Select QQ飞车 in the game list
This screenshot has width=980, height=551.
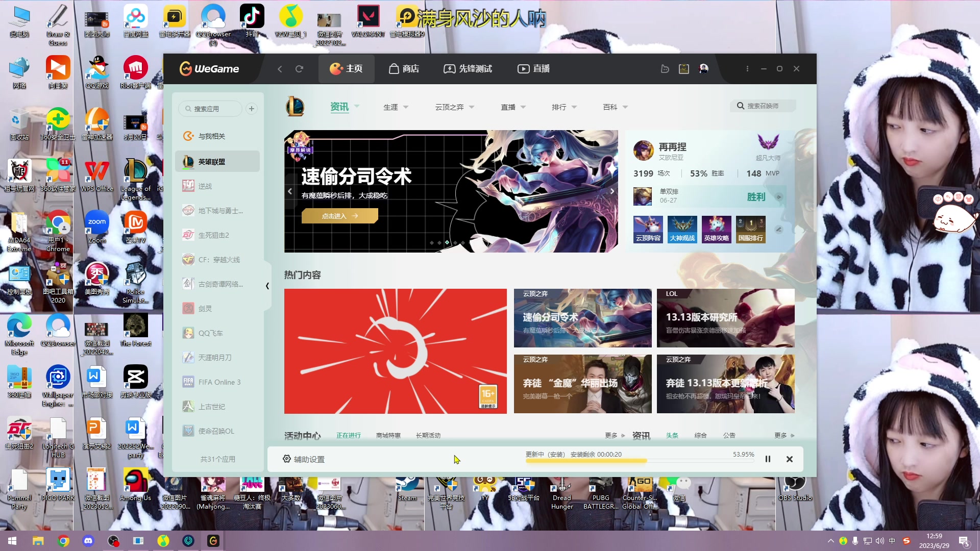(x=217, y=333)
